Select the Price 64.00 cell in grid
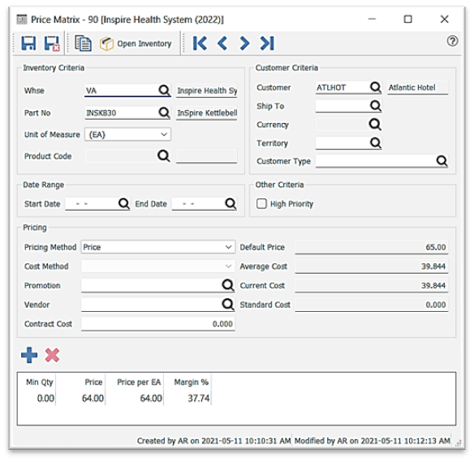 pyautogui.click(x=93, y=398)
